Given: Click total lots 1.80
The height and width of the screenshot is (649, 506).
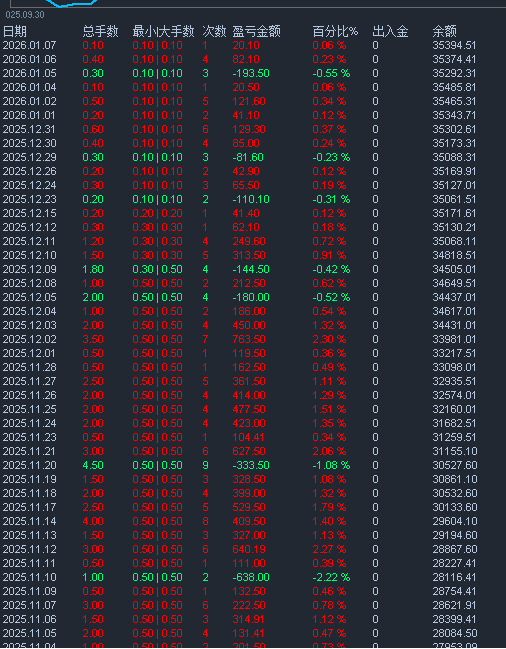Looking at the screenshot, I should [93, 269].
